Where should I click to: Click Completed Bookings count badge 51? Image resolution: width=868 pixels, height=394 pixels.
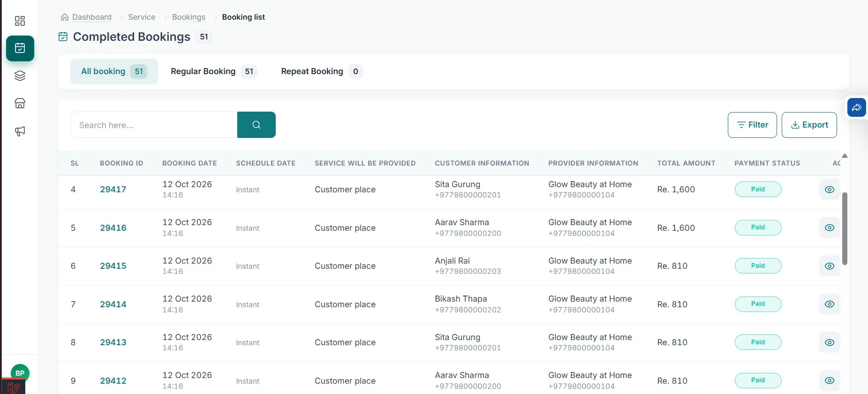click(204, 37)
